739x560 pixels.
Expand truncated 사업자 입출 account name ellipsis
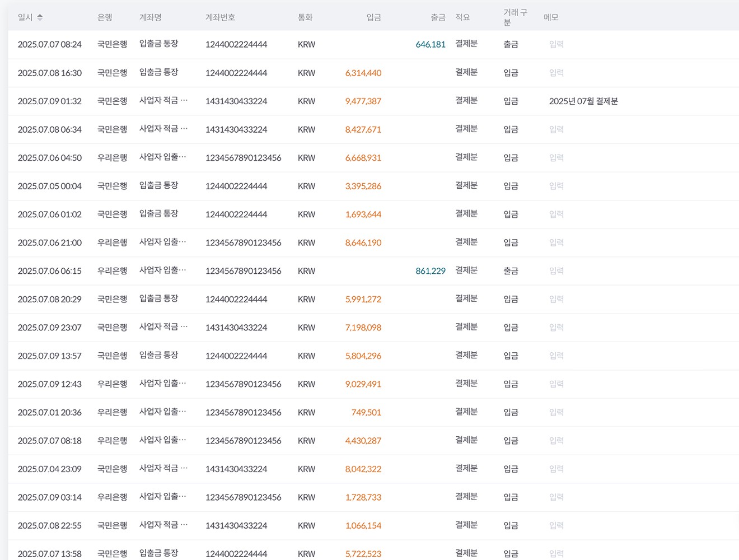pyautogui.click(x=185, y=157)
